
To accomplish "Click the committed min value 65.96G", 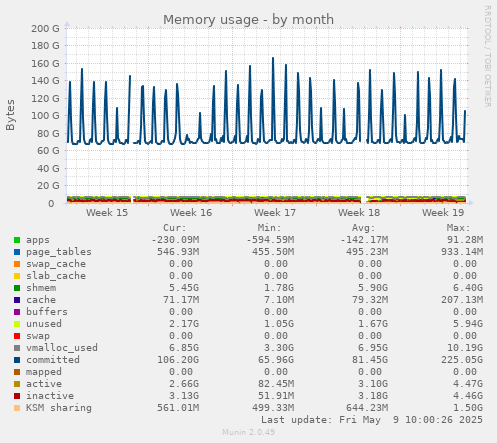I will (x=276, y=360).
